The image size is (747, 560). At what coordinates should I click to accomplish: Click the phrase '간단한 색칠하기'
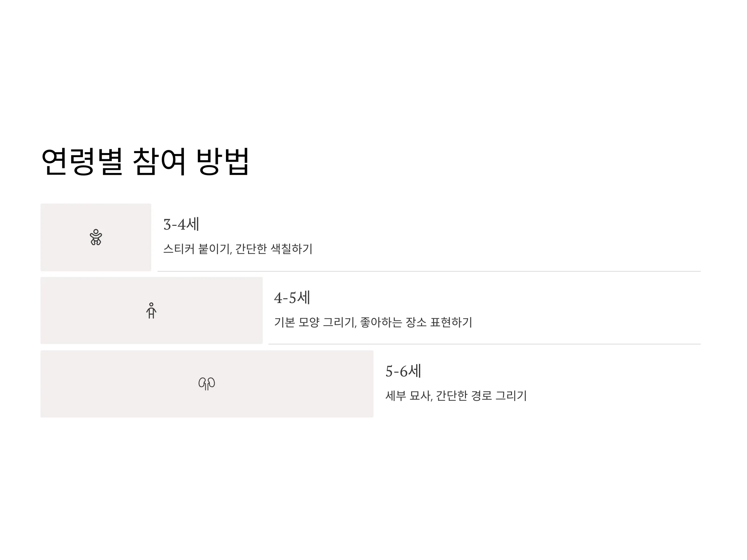274,249
